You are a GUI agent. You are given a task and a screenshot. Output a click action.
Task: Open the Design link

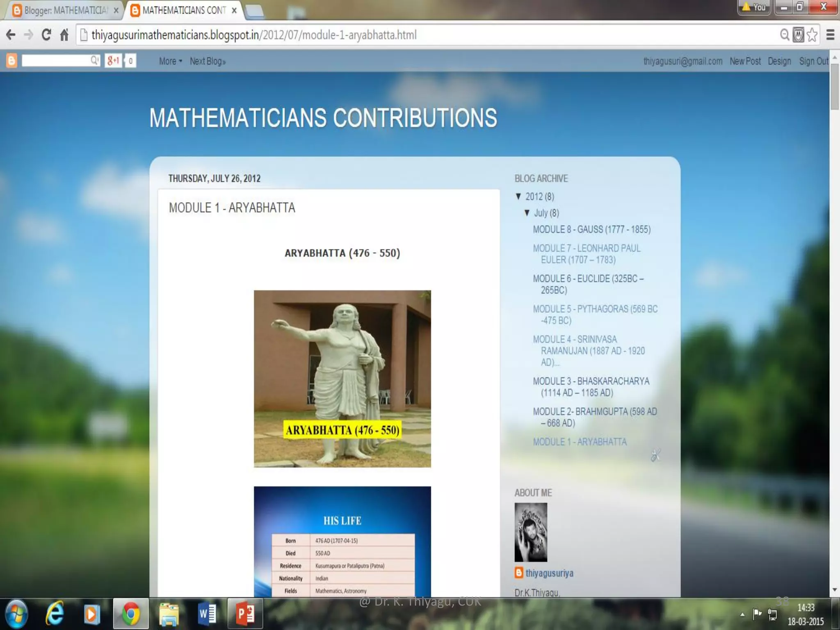779,61
